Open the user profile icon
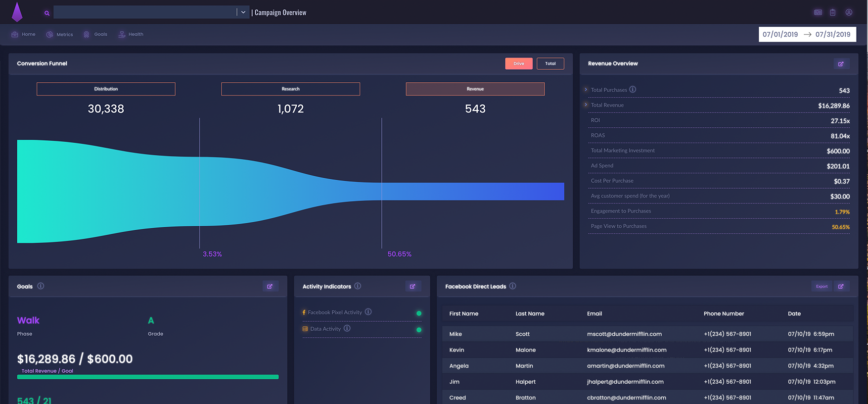 point(849,12)
